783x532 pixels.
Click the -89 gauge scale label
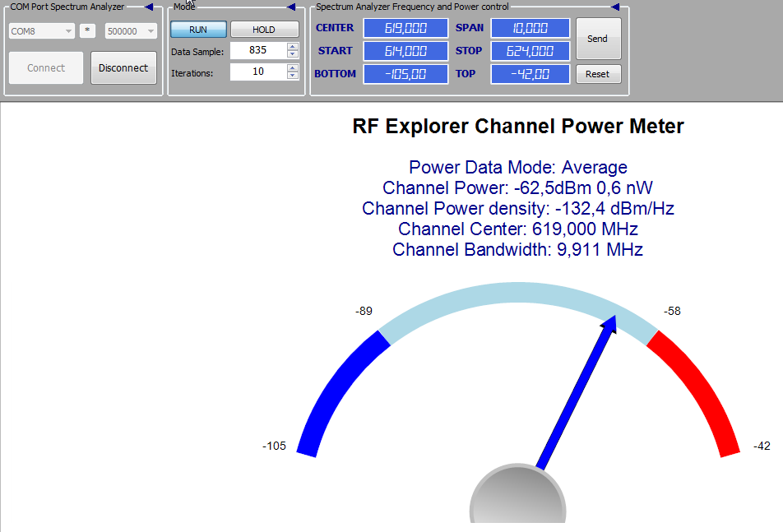364,311
